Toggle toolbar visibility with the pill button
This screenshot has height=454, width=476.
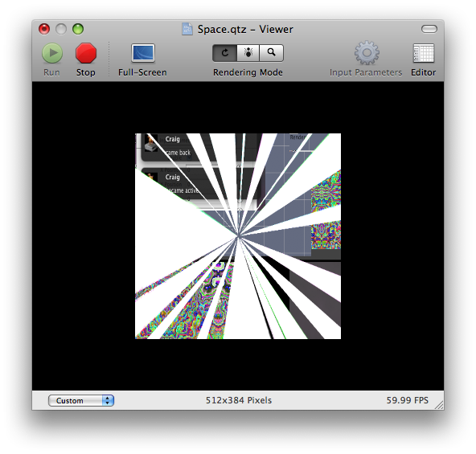click(x=429, y=29)
